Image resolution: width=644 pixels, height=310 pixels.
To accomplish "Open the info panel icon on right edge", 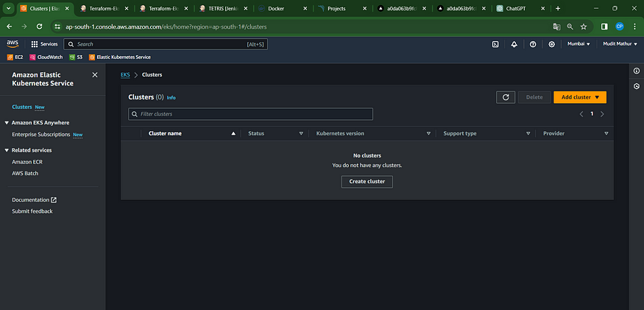I will pos(636,71).
